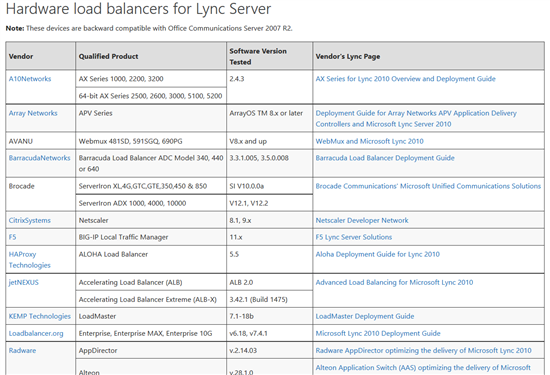The image size is (550, 375).
Task: Click the V8.x and up version cell
Action: coord(269,141)
